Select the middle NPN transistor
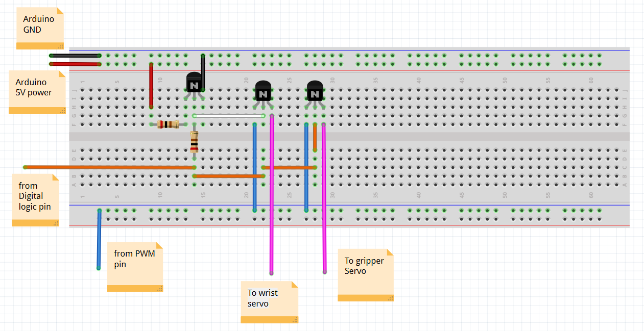 pyautogui.click(x=263, y=92)
